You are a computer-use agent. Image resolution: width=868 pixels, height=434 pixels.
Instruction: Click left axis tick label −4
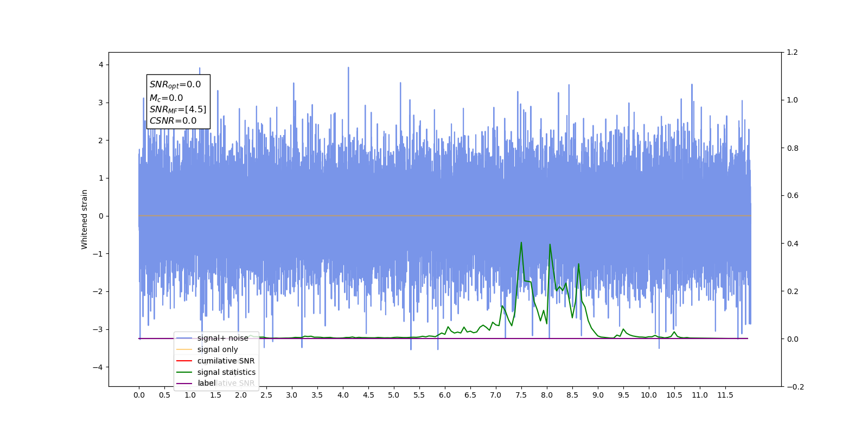[x=98, y=367]
